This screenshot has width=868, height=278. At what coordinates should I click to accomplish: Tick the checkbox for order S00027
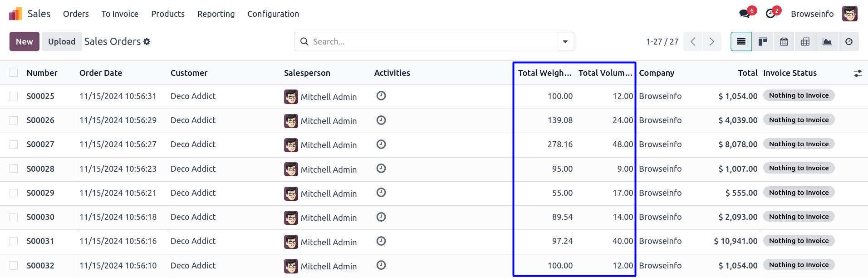pos(14,144)
